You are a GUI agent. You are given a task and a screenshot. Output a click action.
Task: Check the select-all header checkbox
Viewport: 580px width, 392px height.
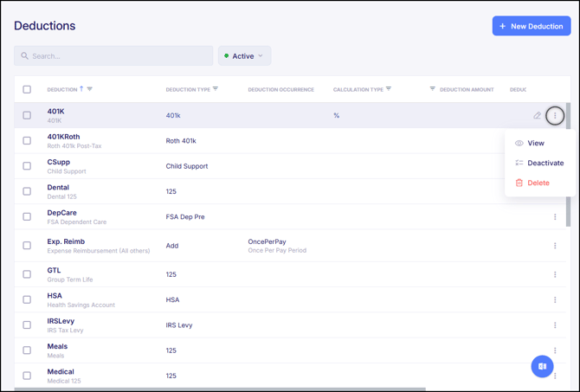pyautogui.click(x=27, y=89)
